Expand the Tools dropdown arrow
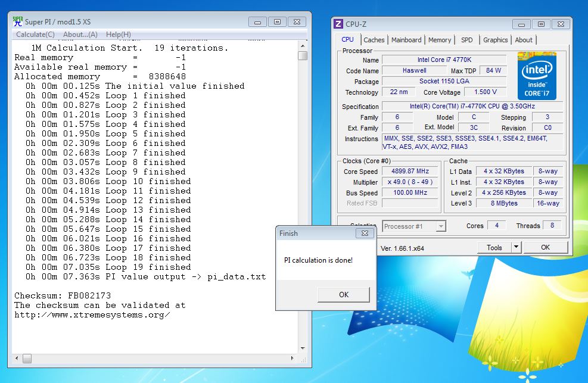Screen dimensions: 588x383 pos(517,248)
